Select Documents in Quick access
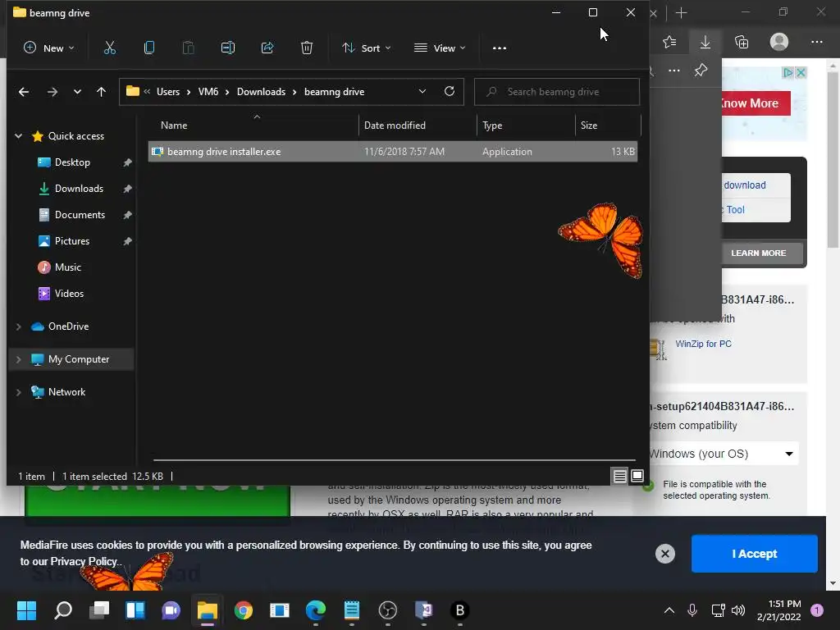The height and width of the screenshot is (630, 840). pyautogui.click(x=80, y=215)
